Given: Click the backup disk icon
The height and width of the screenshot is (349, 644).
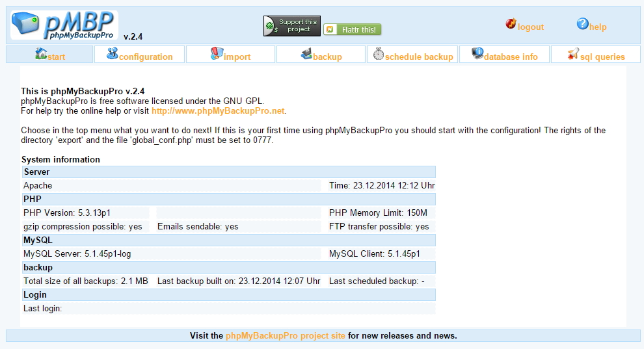Looking at the screenshot, I should coord(306,54).
